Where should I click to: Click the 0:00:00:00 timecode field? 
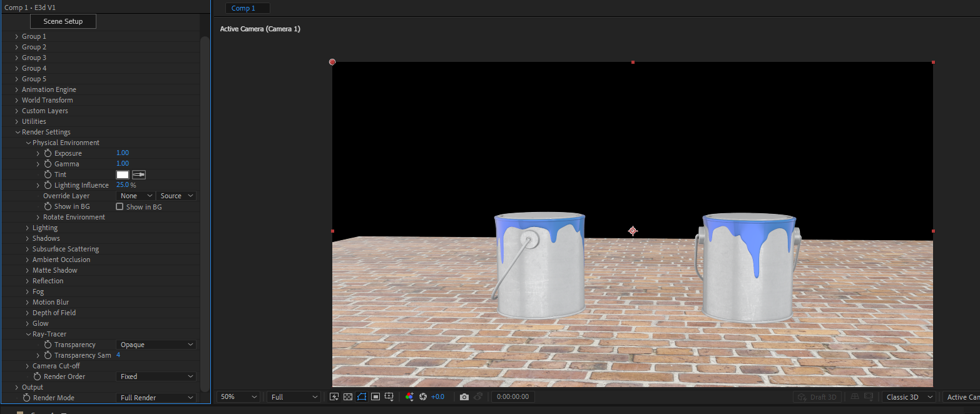(513, 396)
